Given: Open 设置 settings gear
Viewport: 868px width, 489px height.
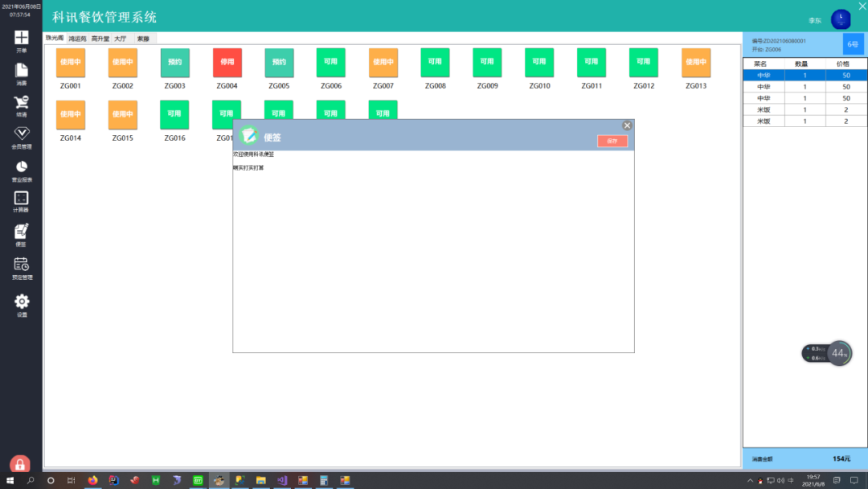Looking at the screenshot, I should click(21, 305).
